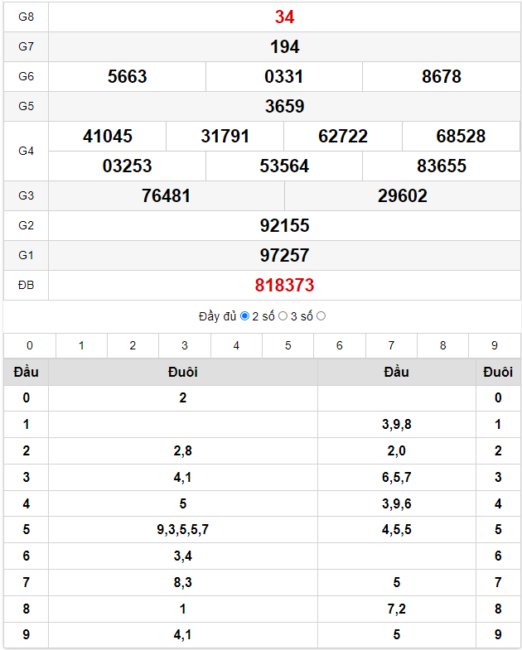Image resolution: width=522 pixels, height=650 pixels.
Task: Filter results by digit 1
Action: [81, 345]
